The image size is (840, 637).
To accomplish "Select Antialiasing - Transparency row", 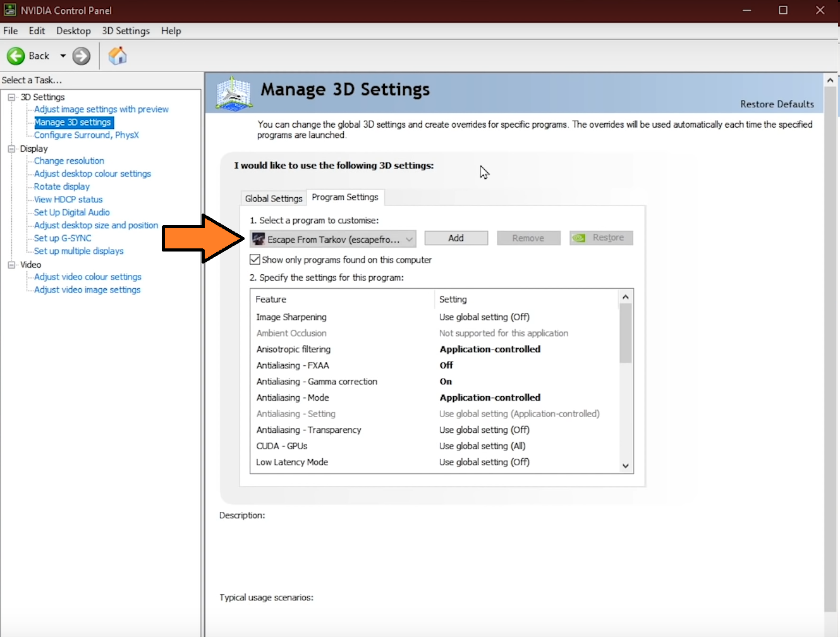I will pyautogui.click(x=435, y=430).
